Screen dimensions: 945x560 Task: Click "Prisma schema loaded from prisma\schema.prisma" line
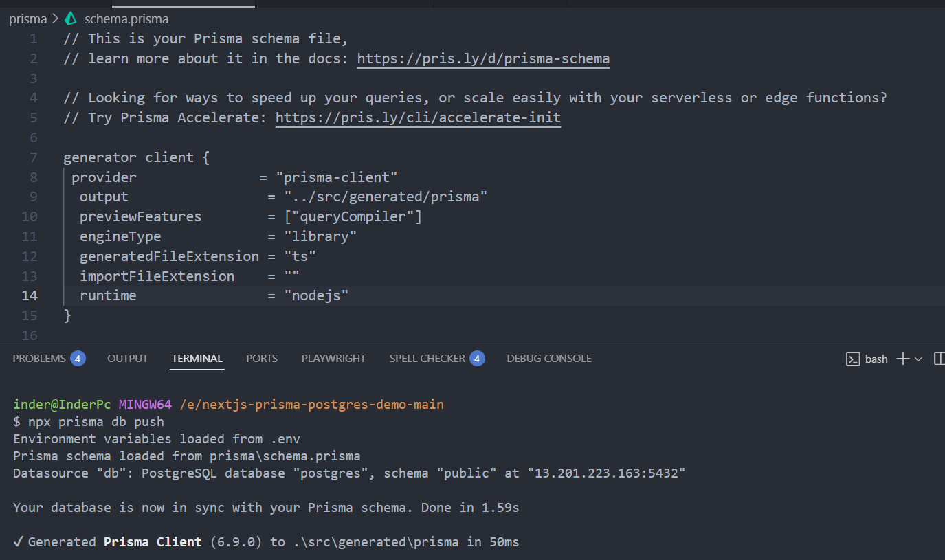pos(187,456)
